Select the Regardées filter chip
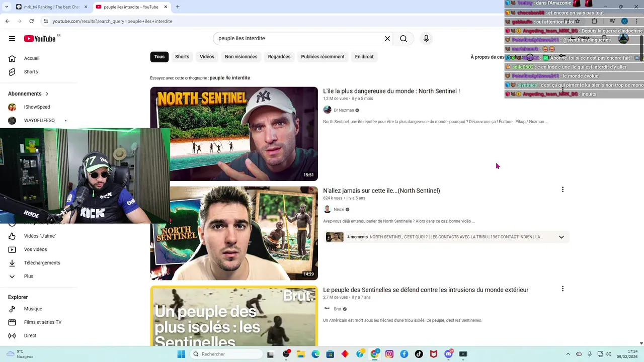Viewport: 644px width, 362px height. 279,57
